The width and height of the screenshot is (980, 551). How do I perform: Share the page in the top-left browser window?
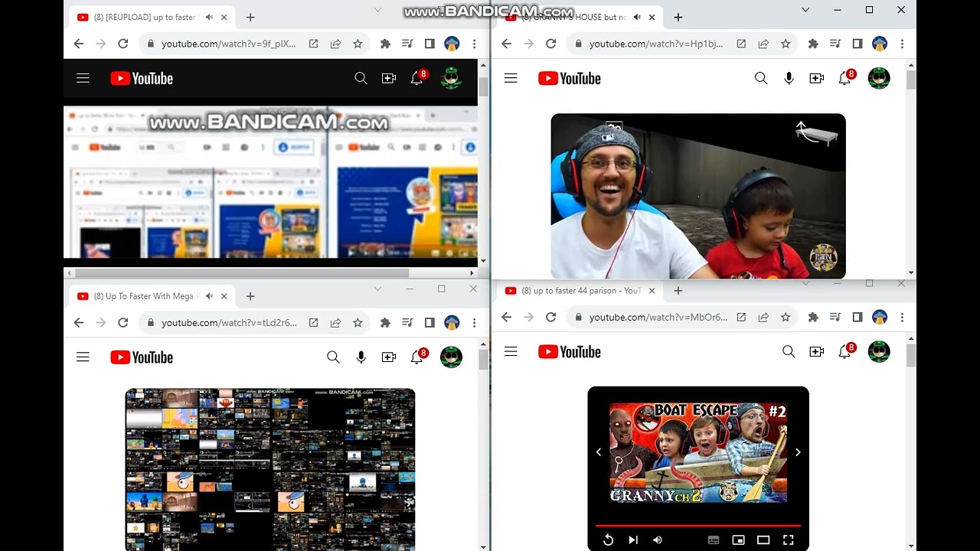click(335, 44)
